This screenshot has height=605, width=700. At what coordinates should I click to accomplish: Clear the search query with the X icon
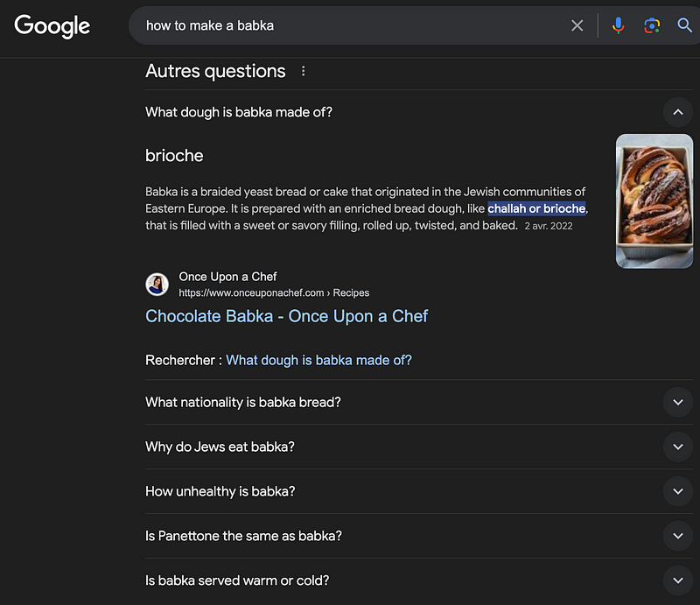click(577, 25)
